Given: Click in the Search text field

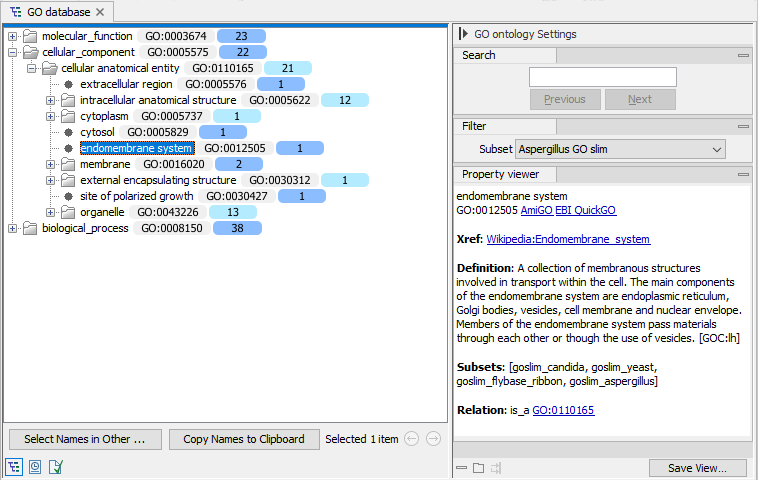Looking at the screenshot, I should click(602, 77).
